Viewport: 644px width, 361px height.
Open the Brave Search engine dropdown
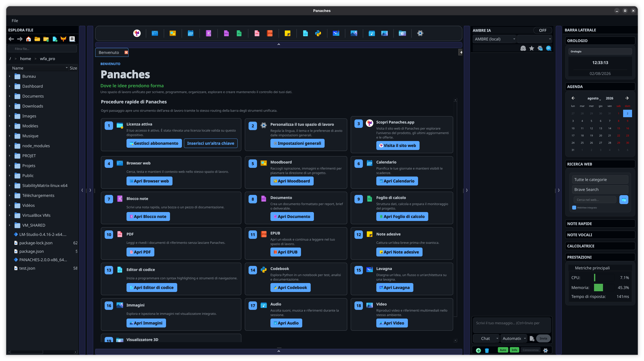tap(600, 189)
